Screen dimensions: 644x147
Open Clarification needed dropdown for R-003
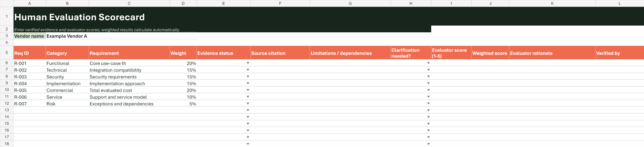tap(428, 76)
